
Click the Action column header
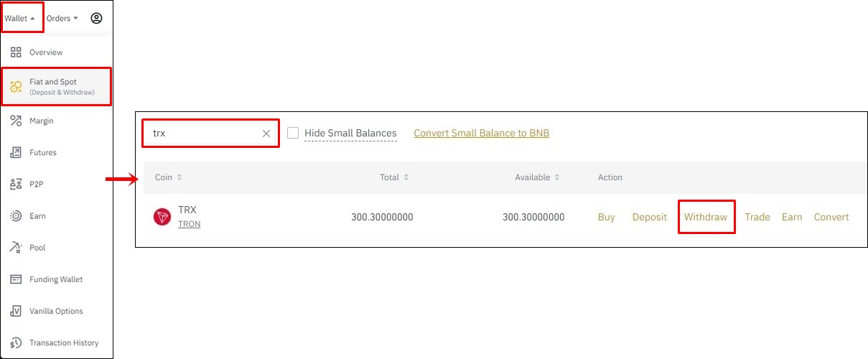pos(610,177)
